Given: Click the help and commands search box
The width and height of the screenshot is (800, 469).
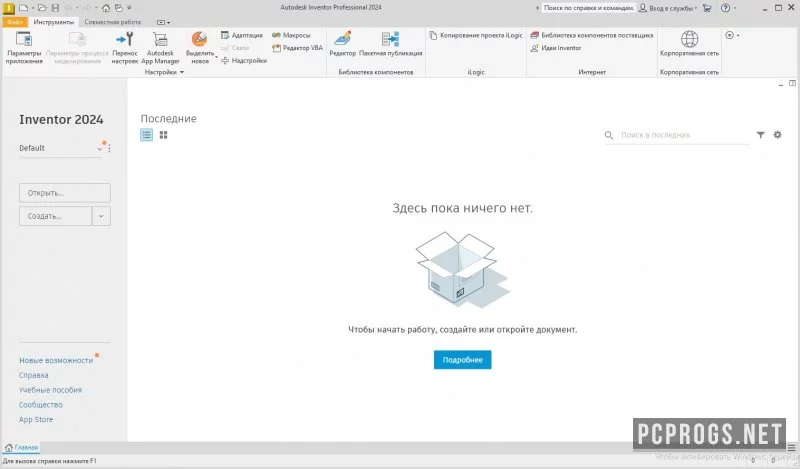Looking at the screenshot, I should (588, 8).
